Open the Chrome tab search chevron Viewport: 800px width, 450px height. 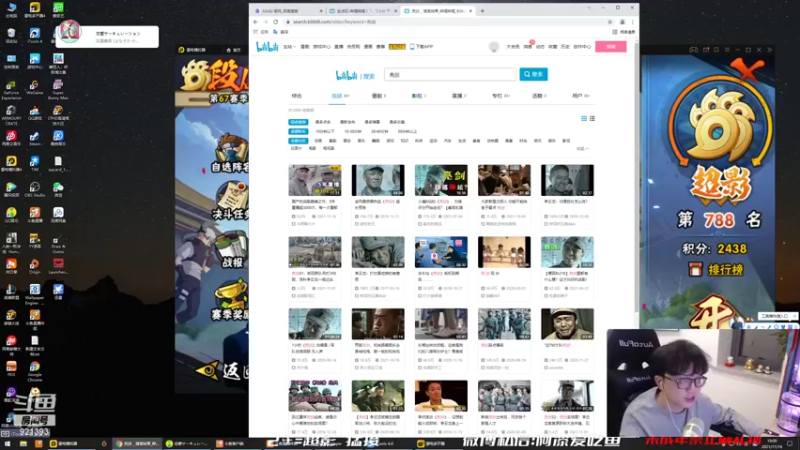click(589, 8)
